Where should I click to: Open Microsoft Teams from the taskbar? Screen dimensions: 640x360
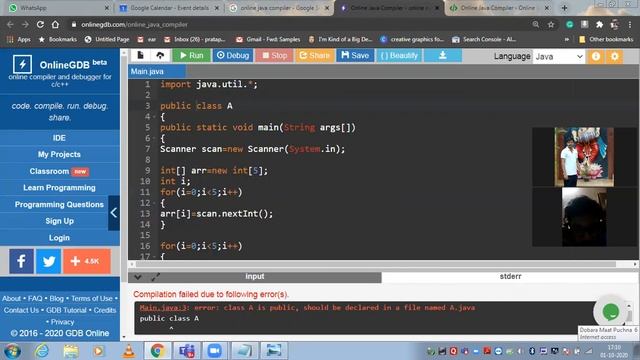click(187, 351)
